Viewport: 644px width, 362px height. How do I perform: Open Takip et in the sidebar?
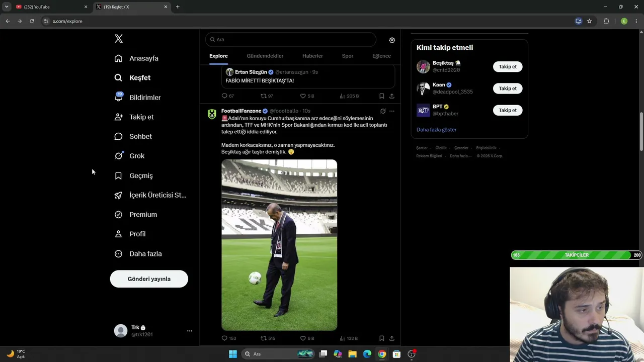[x=134, y=117]
